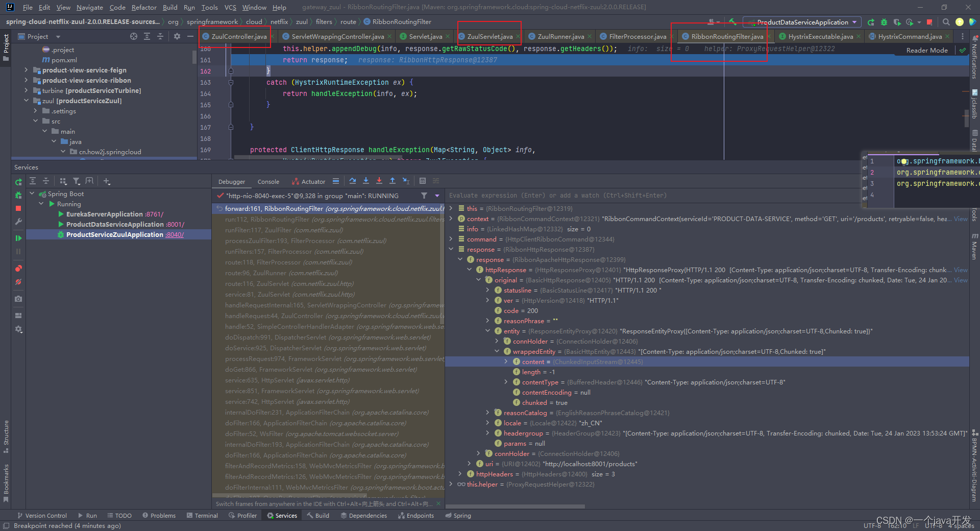Open View Breakpoints red circles icon
This screenshot has height=531, width=980.
click(18, 269)
